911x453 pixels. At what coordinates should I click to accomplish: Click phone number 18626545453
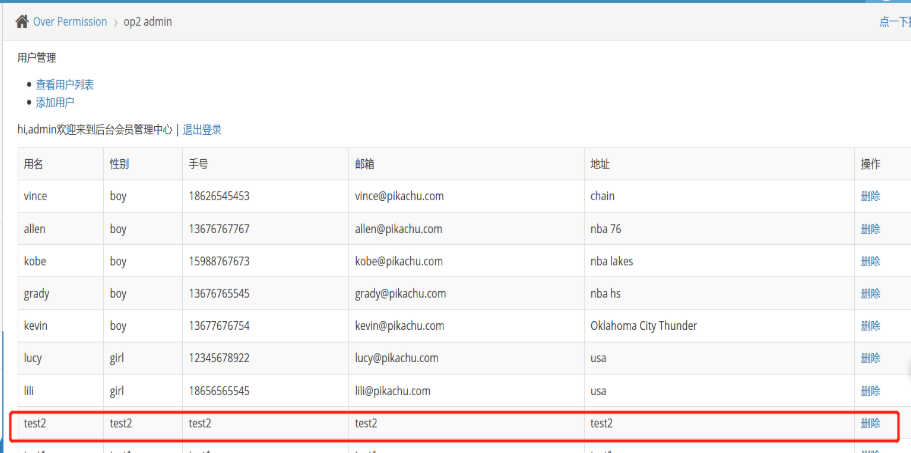coord(219,196)
